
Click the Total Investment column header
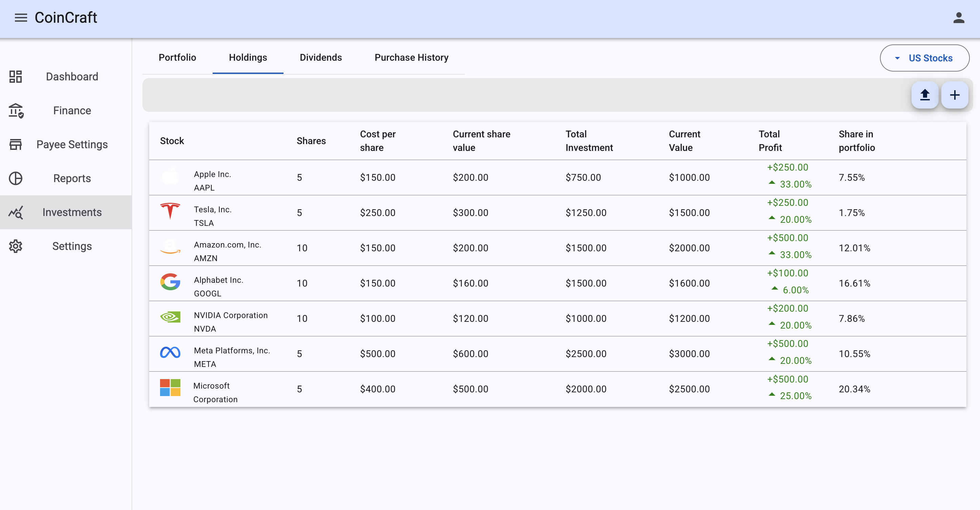[x=589, y=141]
